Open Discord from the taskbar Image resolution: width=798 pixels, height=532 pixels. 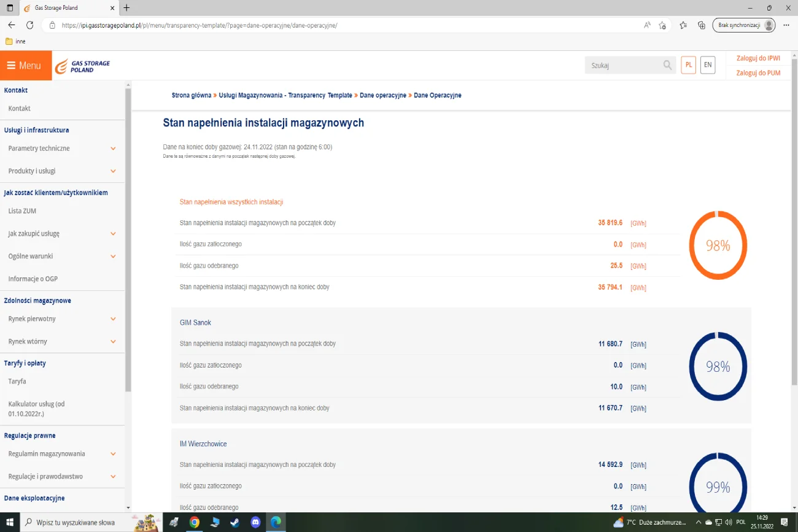[255, 522]
